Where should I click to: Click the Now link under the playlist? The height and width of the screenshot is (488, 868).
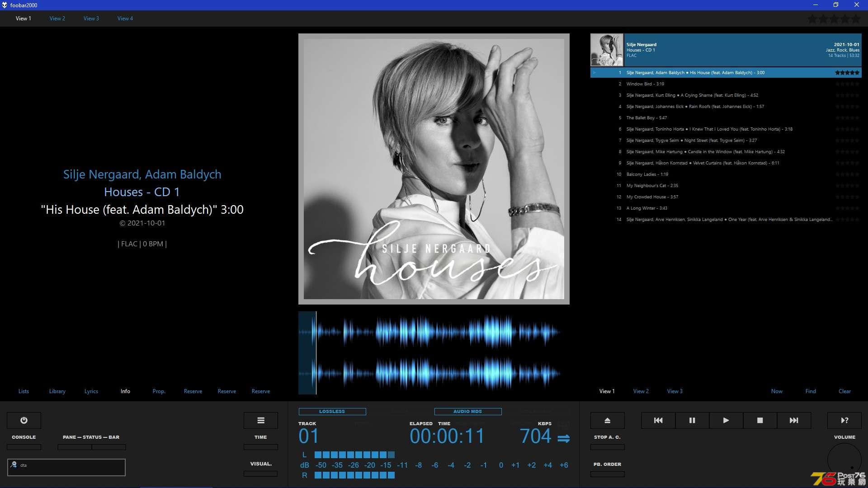tap(777, 391)
